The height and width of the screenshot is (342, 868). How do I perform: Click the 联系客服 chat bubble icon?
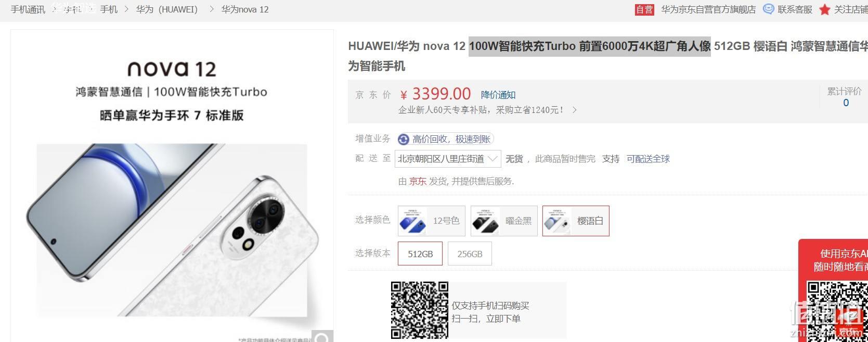(x=768, y=9)
